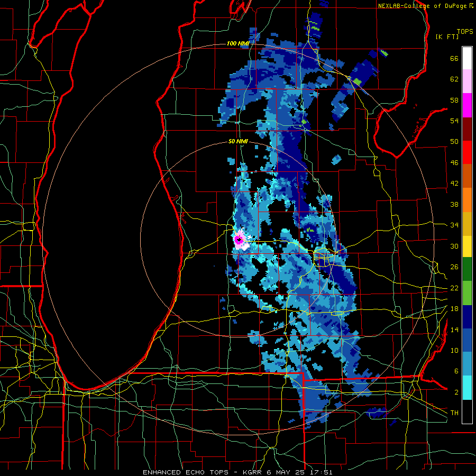Click the "NEXLAB-College of DuPage" credit text
This screenshot has height=476, width=476.
(423, 6)
